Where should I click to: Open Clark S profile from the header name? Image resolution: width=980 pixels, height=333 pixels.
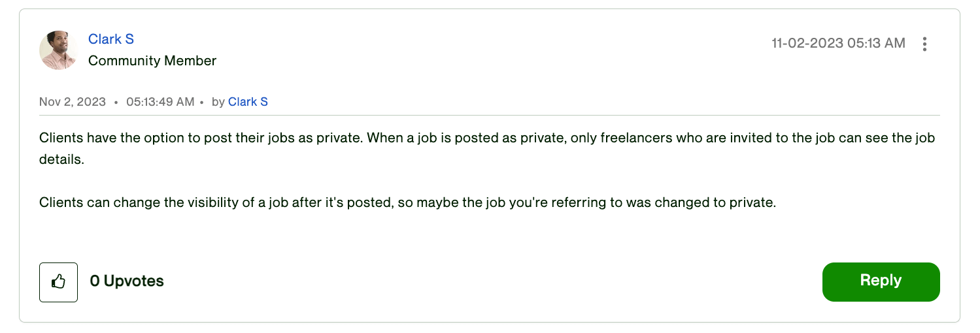[111, 39]
